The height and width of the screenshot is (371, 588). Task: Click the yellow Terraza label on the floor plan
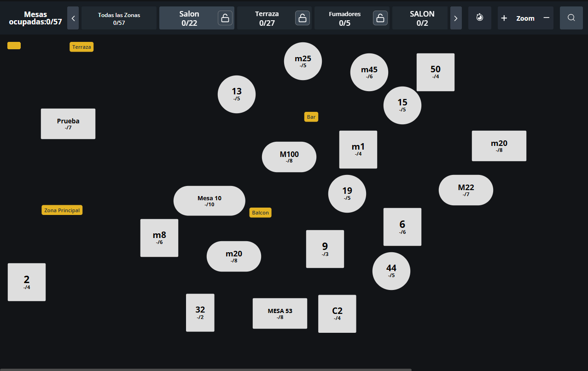point(82,47)
